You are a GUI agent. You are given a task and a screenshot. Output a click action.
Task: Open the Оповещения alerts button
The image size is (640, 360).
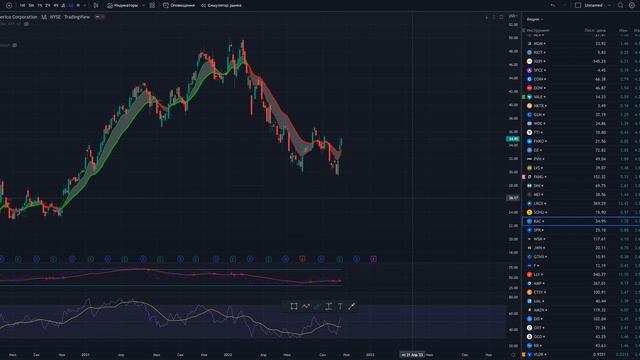[179, 5]
